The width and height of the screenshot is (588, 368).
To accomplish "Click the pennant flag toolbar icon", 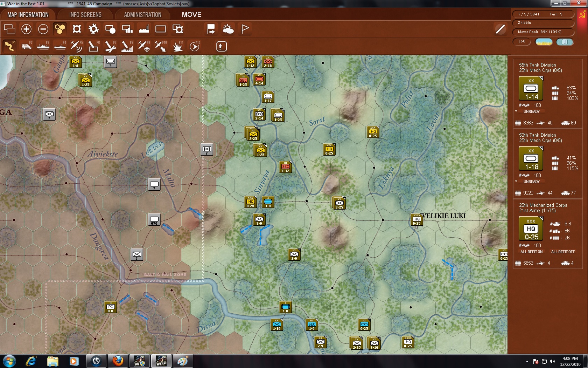I will (x=245, y=29).
